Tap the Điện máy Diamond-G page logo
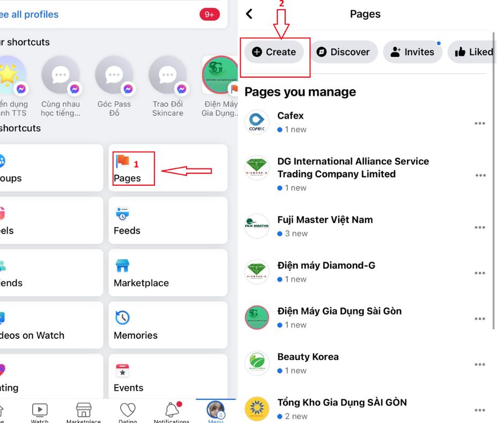This screenshot has width=504, height=423. 257,272
